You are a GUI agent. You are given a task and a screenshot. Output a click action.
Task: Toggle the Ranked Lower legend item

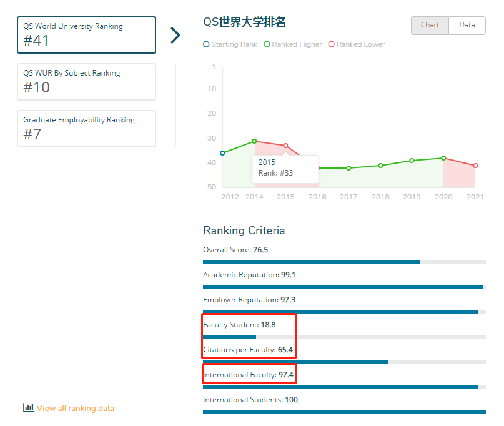click(x=357, y=44)
